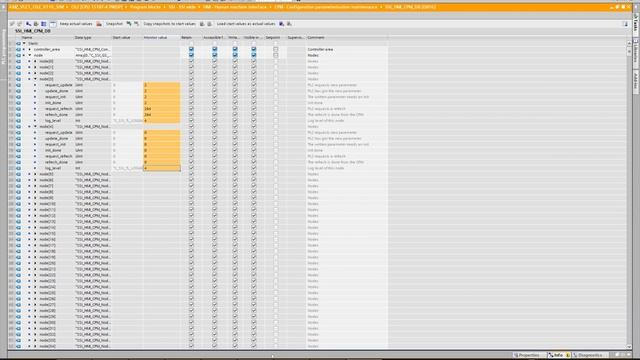Switch to the Info tab at bottom
The height and width of the screenshot is (360, 640).
click(x=558, y=355)
